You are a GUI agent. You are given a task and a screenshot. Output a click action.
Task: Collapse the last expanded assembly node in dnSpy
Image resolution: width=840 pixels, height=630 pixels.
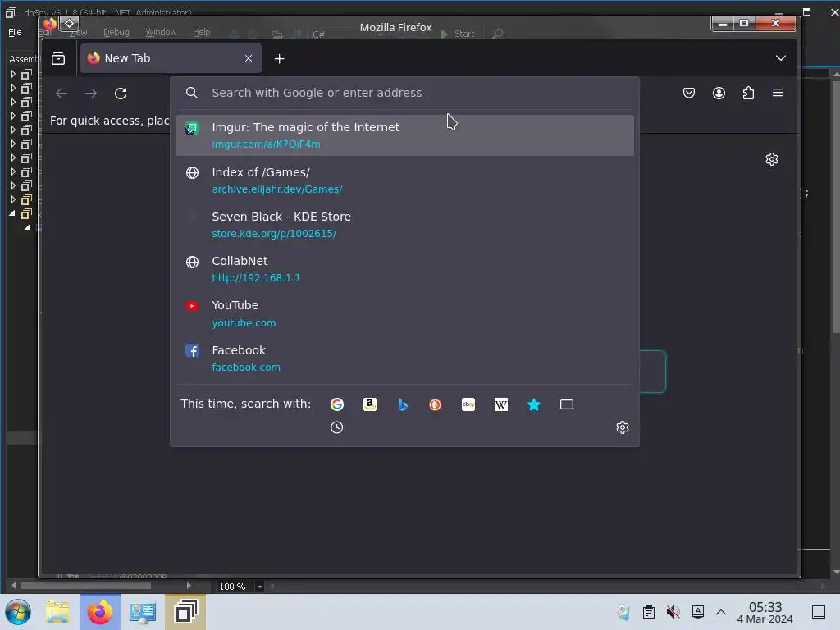(13, 213)
